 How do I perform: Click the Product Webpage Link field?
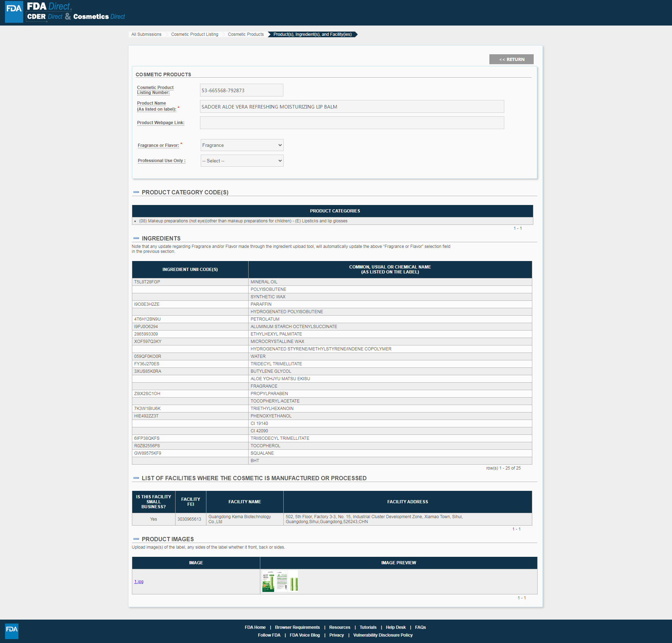click(x=351, y=123)
